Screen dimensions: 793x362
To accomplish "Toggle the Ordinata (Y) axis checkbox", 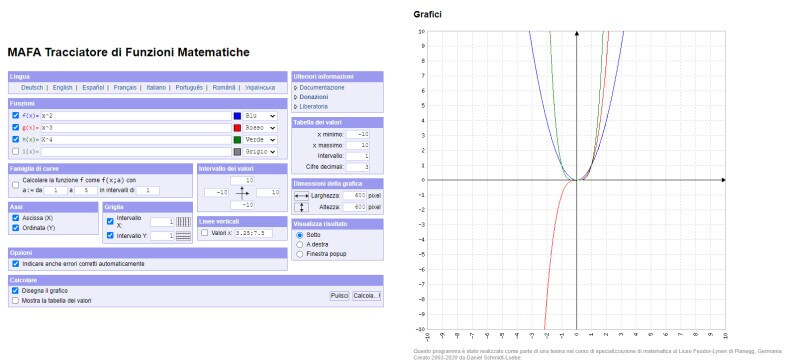I will (16, 228).
